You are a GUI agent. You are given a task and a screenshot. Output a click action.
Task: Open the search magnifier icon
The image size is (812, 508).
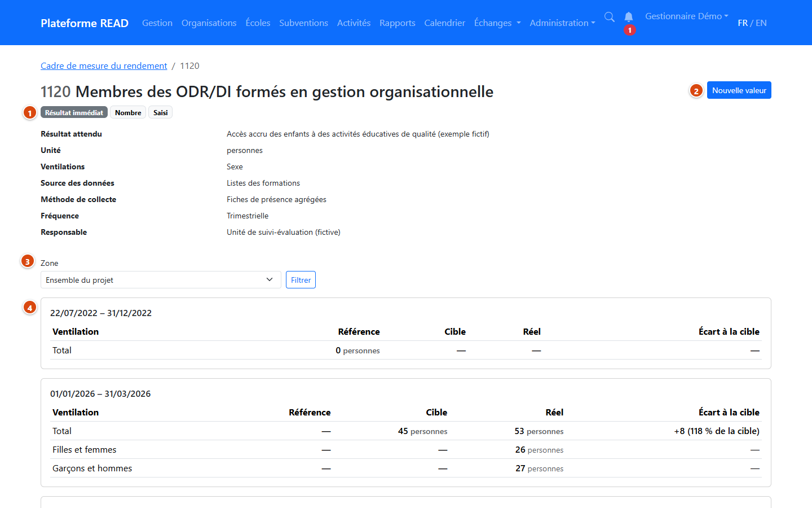pos(609,17)
